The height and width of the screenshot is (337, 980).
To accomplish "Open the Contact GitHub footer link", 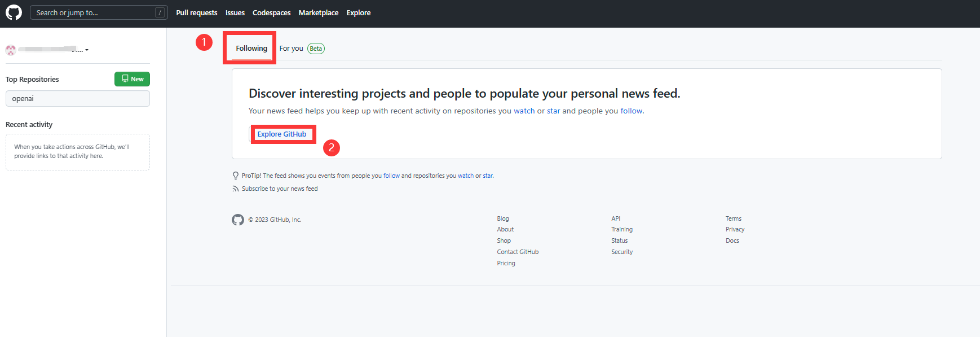I will [x=518, y=252].
